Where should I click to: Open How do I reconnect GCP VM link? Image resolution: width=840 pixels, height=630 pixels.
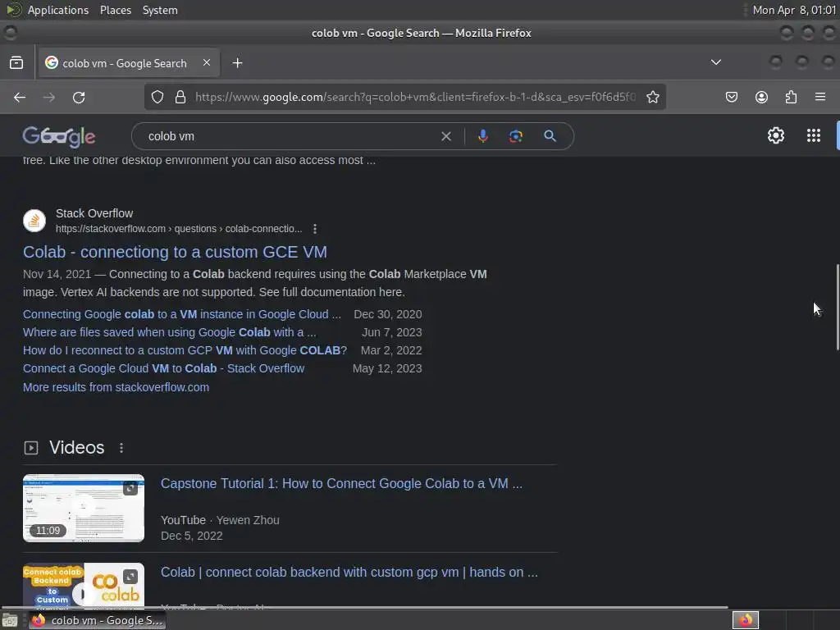tap(185, 350)
